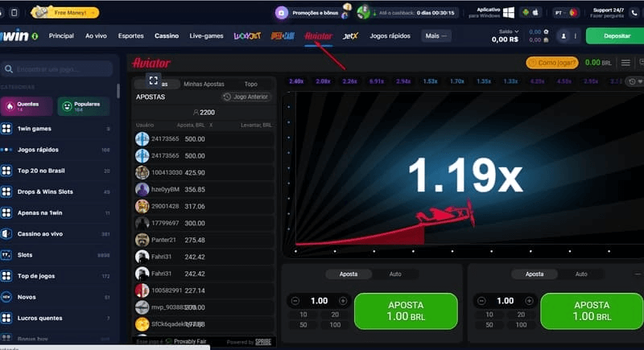Toggle fullscreen game icon

153,80
